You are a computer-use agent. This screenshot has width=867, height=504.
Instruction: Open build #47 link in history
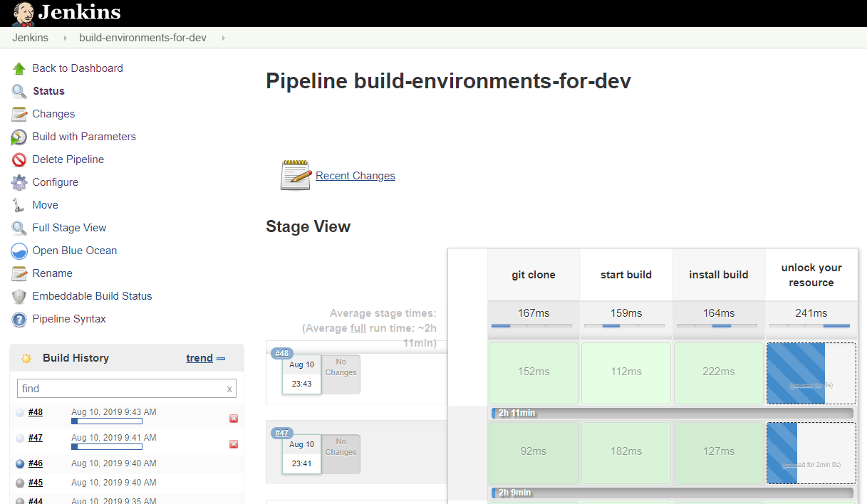(x=36, y=438)
